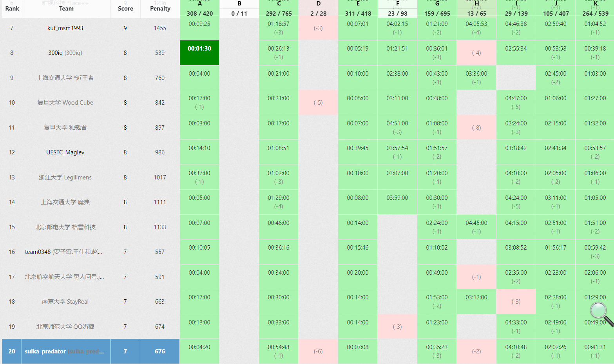
Task: Click the Team column header
Action: [x=66, y=9]
